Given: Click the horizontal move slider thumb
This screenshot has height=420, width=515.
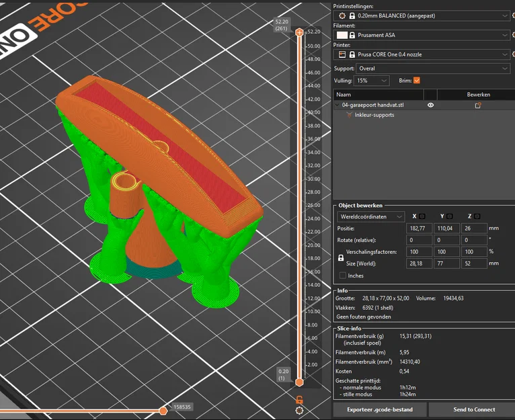Looking at the screenshot, I should pos(163,411).
